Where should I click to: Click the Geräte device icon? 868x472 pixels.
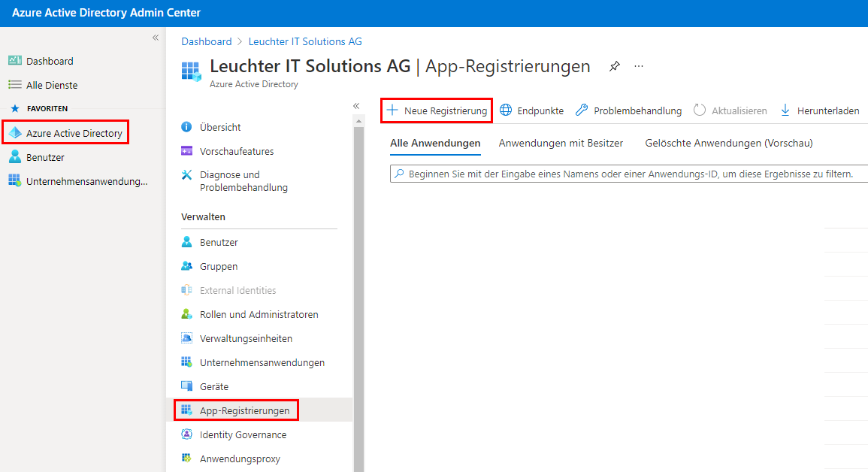[x=186, y=386]
